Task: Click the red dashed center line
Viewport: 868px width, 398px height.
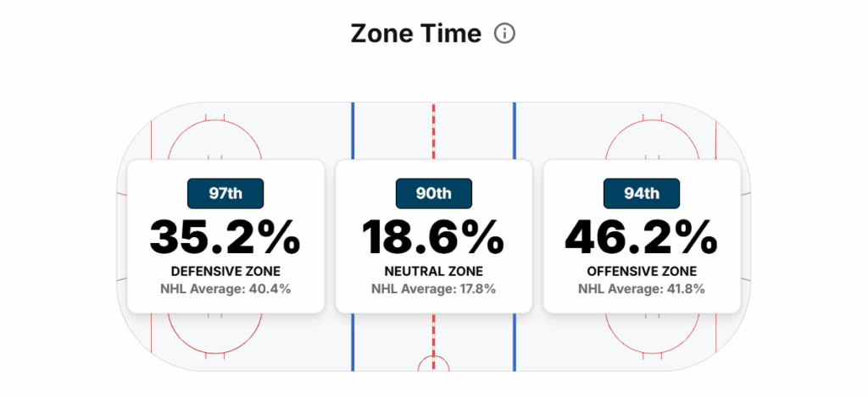Action: [x=434, y=131]
